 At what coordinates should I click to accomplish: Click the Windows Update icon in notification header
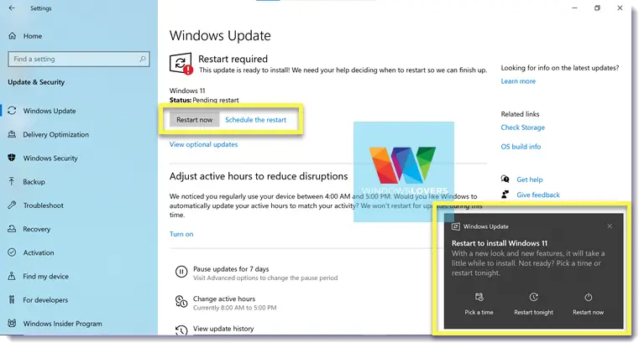(x=455, y=226)
